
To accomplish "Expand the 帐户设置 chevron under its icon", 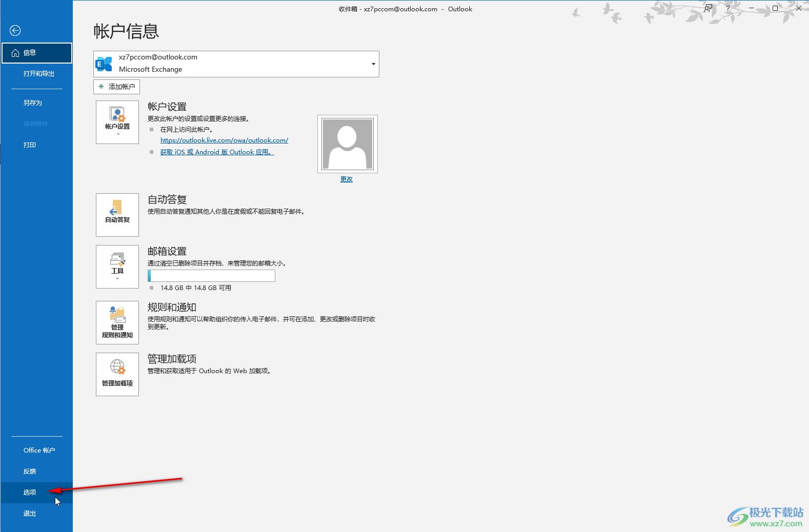I will pyautogui.click(x=118, y=134).
